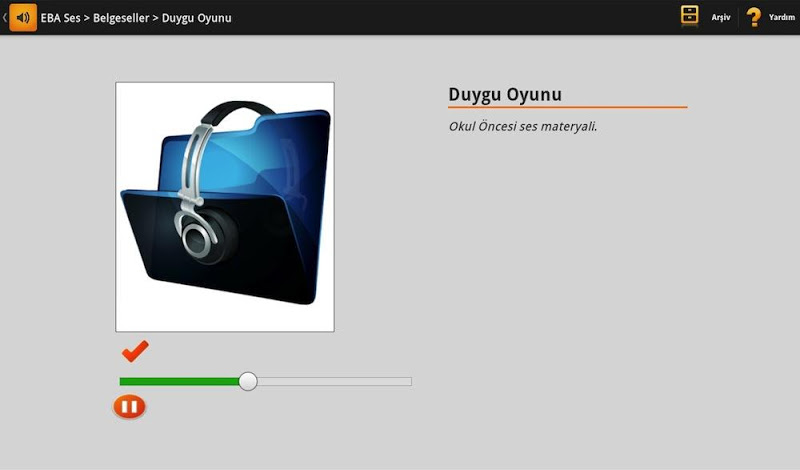The image size is (800, 470).
Task: Click the Duygu Oyunu heading
Action: pyautogui.click(x=505, y=95)
